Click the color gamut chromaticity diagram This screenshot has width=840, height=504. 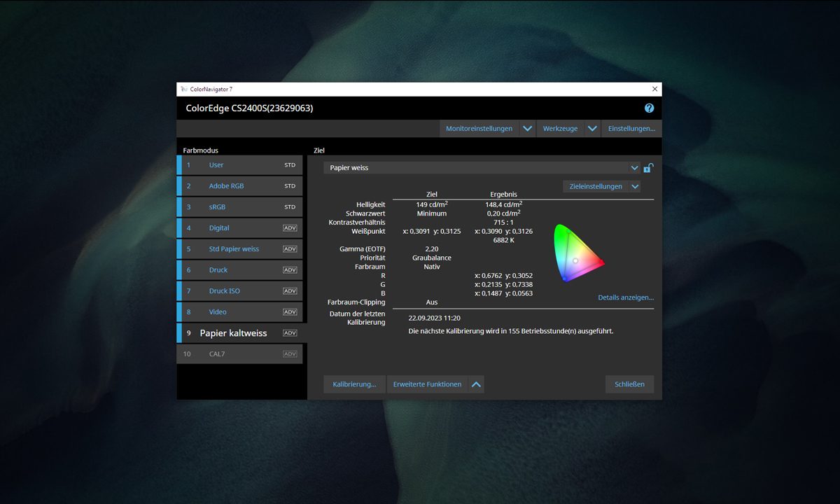pos(577,253)
